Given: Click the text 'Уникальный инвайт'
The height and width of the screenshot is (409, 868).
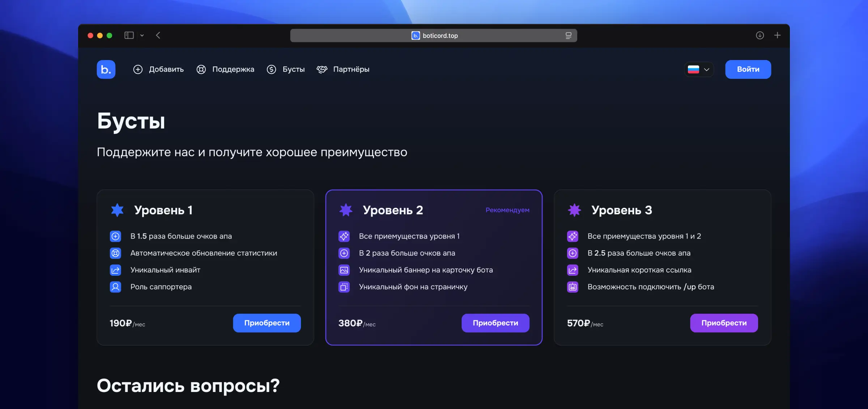Looking at the screenshot, I should pos(165,270).
